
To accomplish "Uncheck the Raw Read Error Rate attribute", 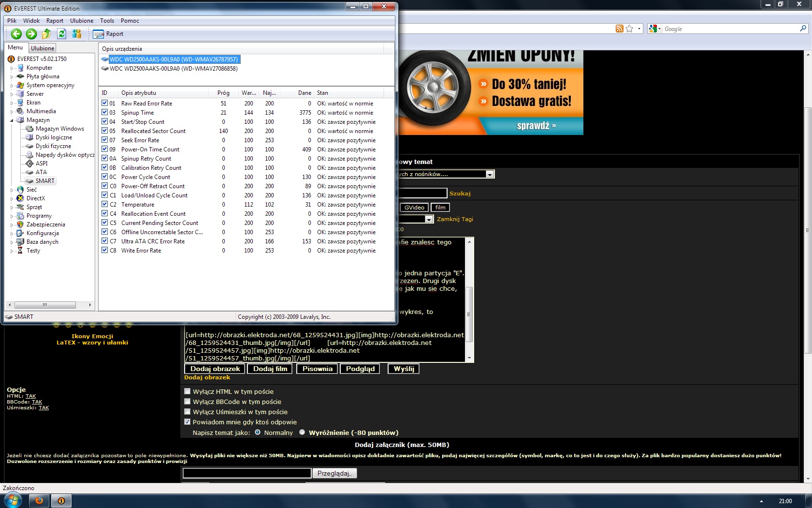I will pyautogui.click(x=105, y=103).
